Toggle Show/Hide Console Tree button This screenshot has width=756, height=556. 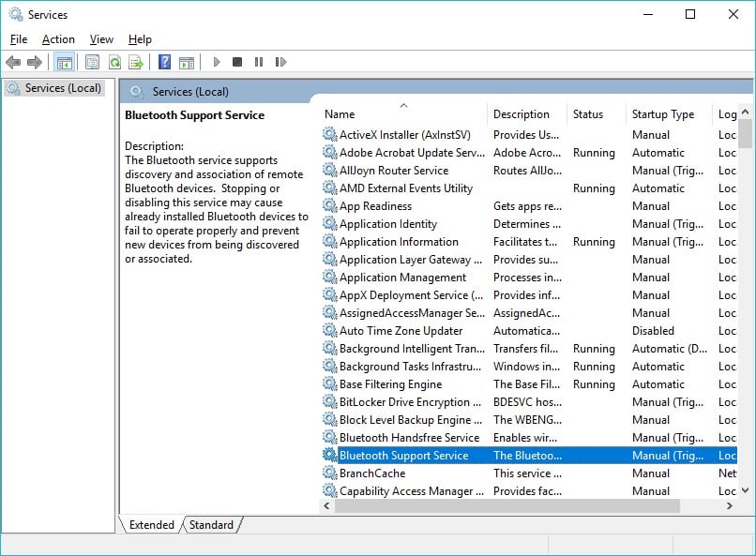64,62
